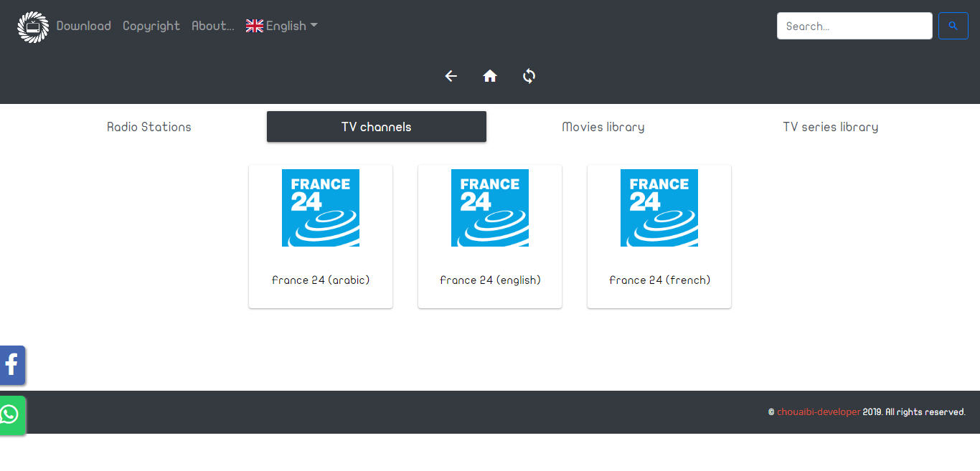Switch to the TV series library tab

[831, 127]
